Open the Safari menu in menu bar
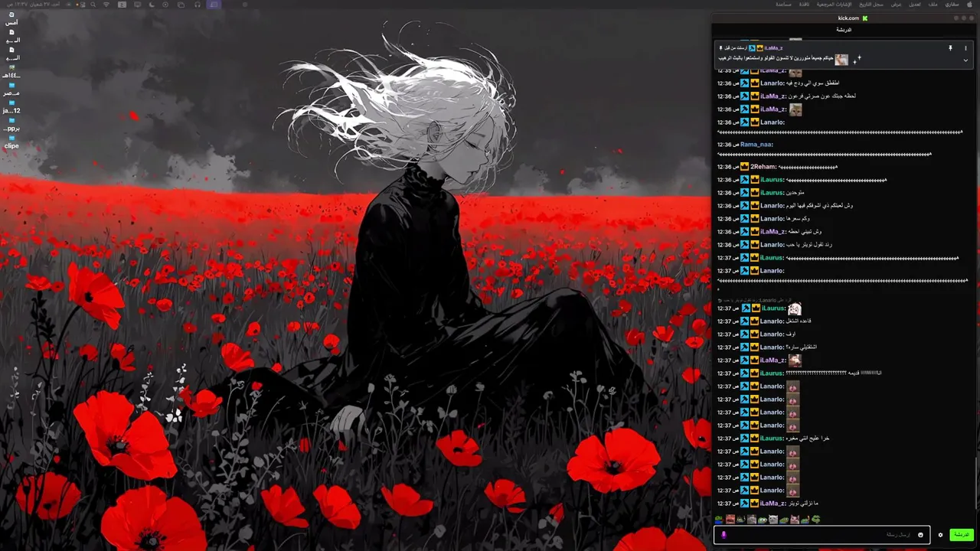This screenshot has width=980, height=551. [952, 5]
